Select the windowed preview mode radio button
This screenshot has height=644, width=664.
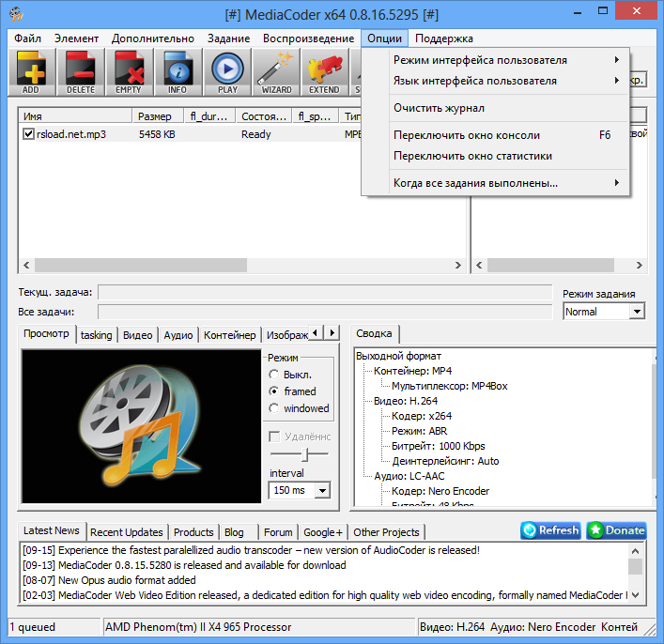274,408
